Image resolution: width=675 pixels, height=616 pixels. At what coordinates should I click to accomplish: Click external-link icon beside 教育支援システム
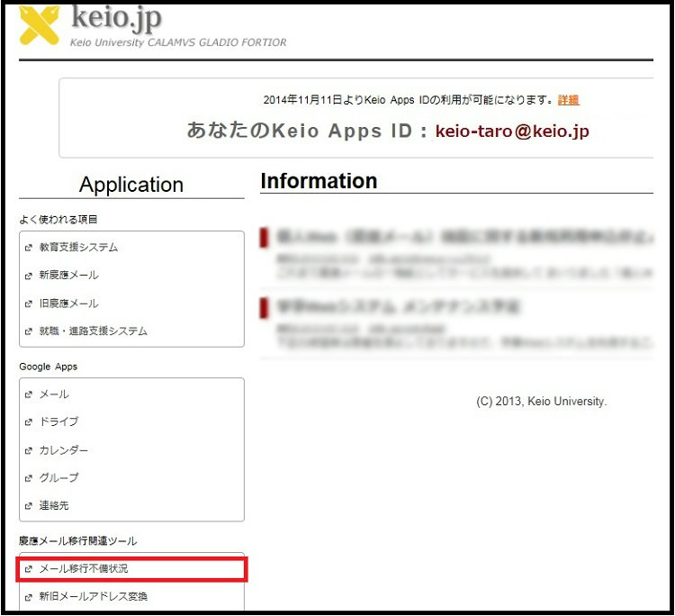pyautogui.click(x=29, y=248)
